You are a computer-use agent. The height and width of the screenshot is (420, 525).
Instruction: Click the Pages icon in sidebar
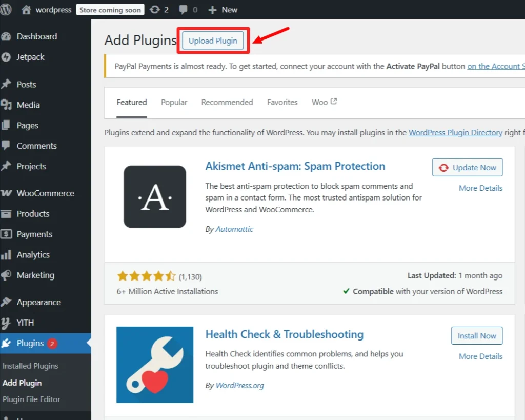tap(6, 125)
